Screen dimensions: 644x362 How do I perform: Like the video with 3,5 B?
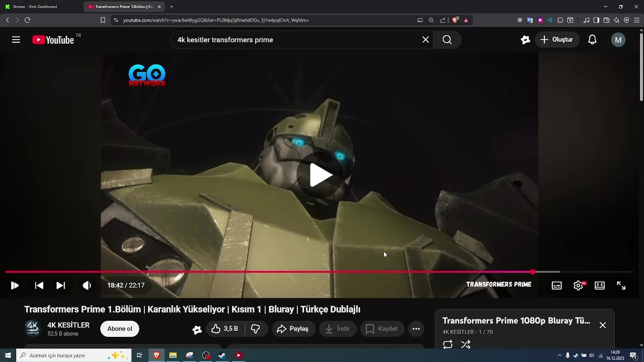pos(224,329)
